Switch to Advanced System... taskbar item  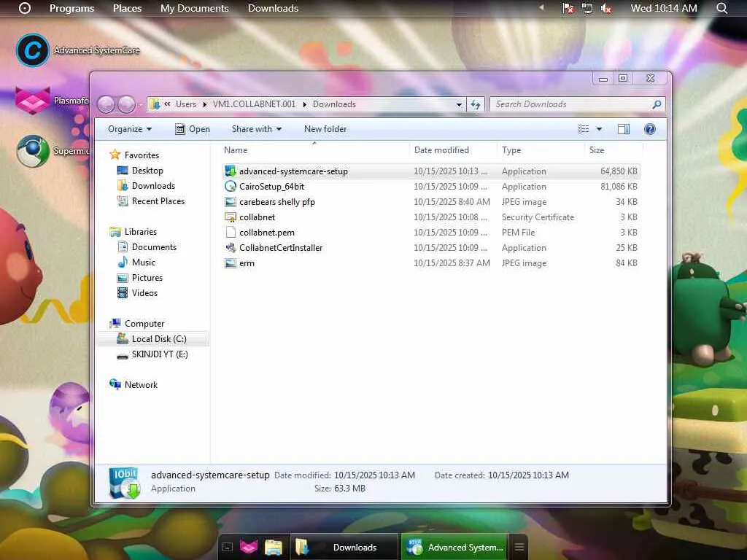(x=454, y=547)
